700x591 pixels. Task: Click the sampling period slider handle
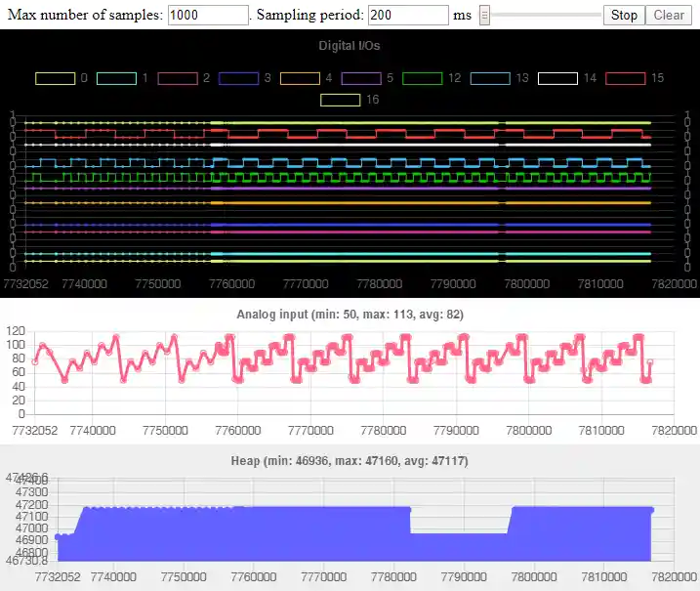point(485,15)
